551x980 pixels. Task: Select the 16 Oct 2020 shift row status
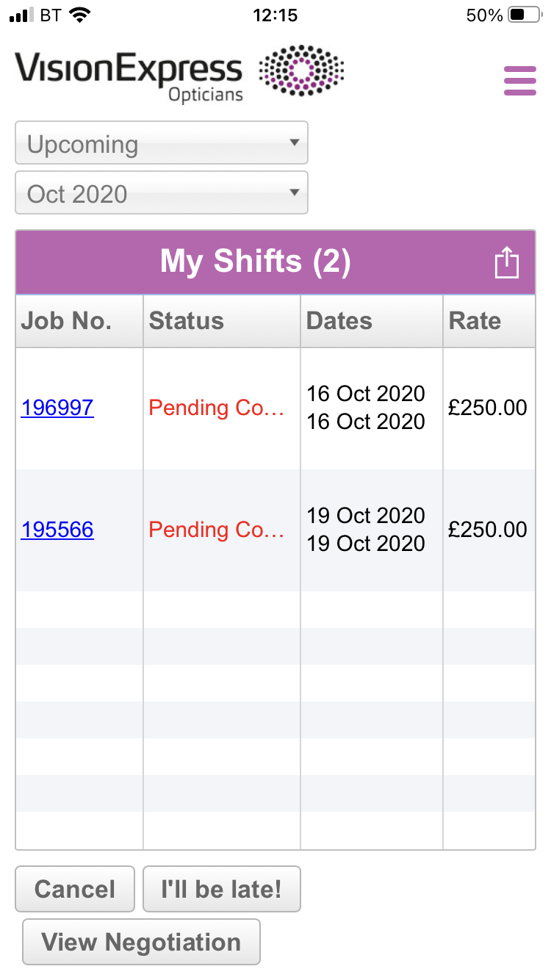click(x=216, y=408)
